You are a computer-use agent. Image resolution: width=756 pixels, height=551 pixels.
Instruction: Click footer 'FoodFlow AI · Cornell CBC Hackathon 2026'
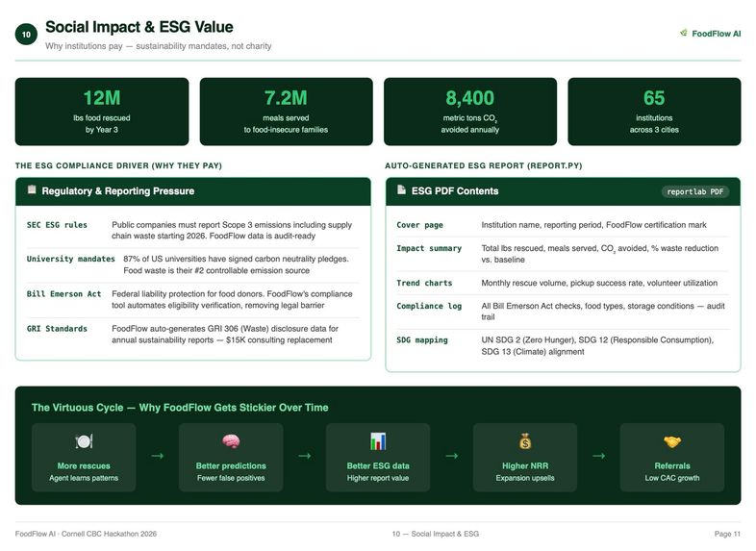86,534
